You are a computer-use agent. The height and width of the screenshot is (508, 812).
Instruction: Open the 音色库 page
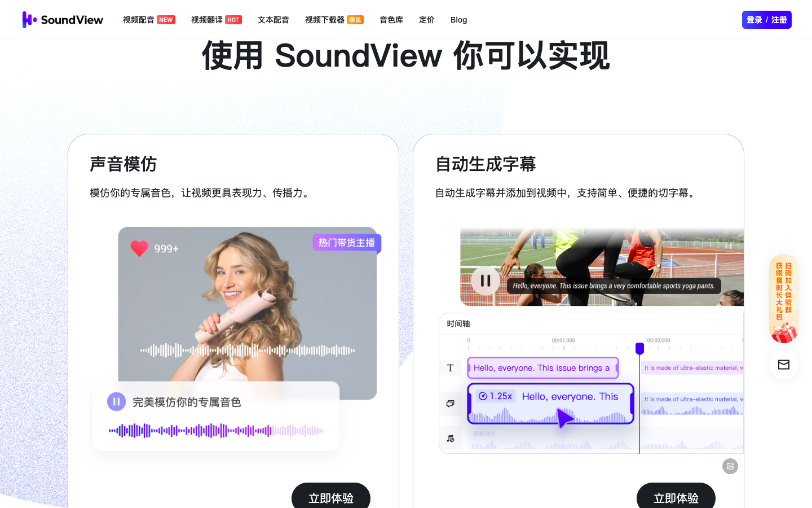(391, 20)
